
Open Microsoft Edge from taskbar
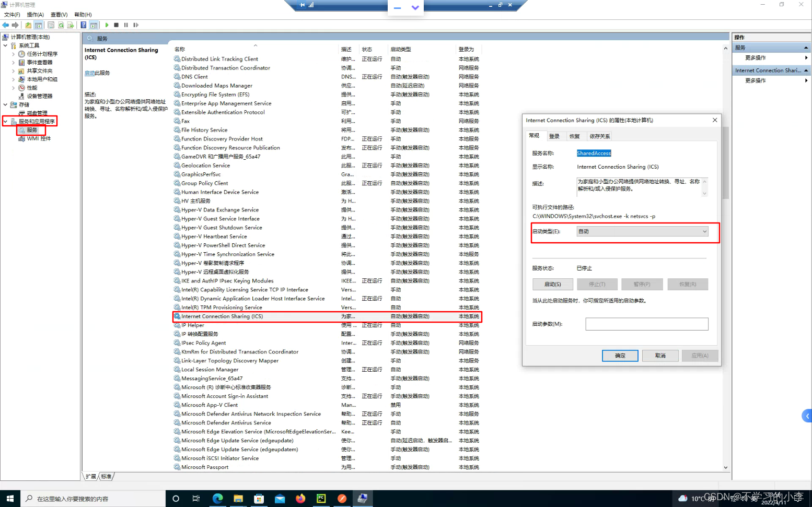click(x=217, y=499)
